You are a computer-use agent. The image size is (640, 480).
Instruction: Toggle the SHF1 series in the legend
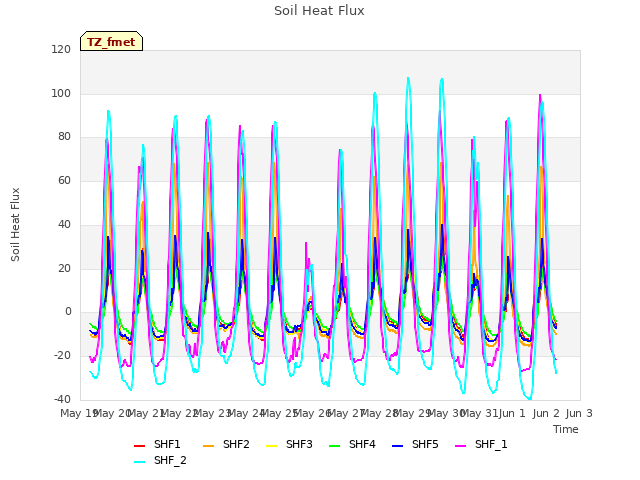coord(157,444)
